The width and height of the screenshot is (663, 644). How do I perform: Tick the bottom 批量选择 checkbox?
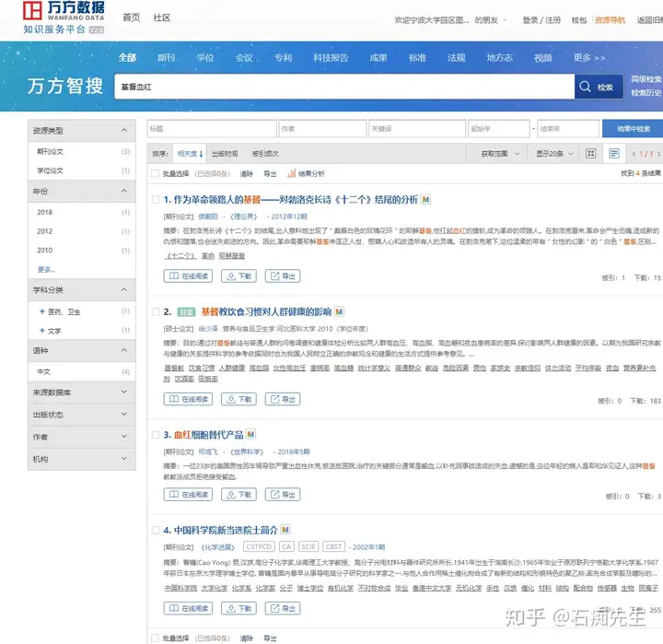tap(156, 638)
